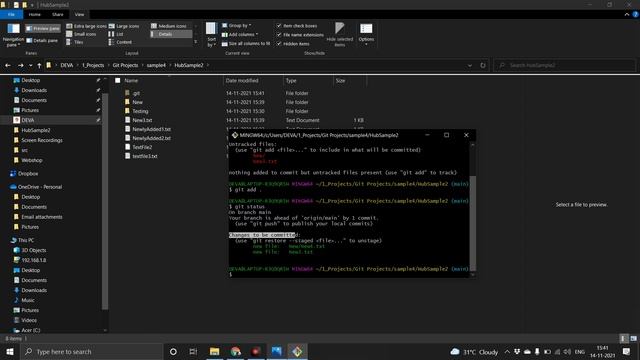Image resolution: width=640 pixels, height=360 pixels.
Task: Click the sample4 breadcrumb
Action: point(156,65)
